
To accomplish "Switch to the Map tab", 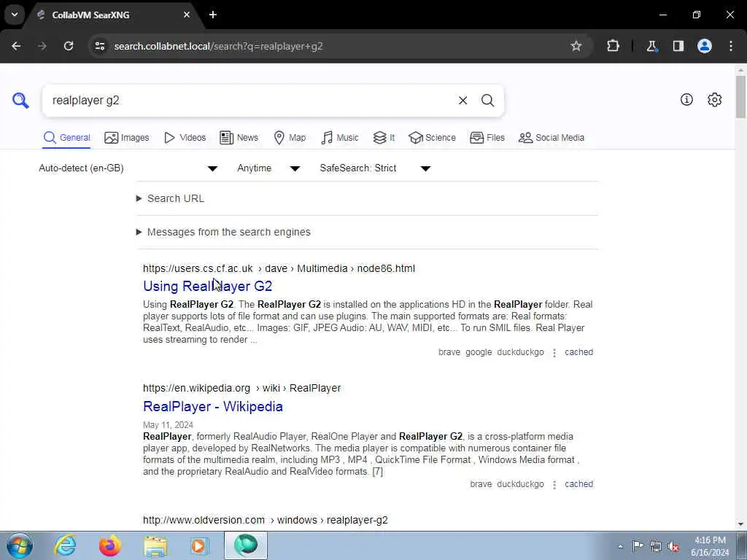I will (290, 138).
